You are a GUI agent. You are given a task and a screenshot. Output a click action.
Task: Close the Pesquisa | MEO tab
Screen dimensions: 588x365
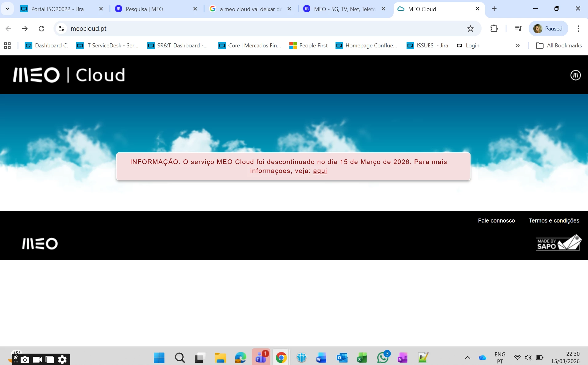click(195, 9)
